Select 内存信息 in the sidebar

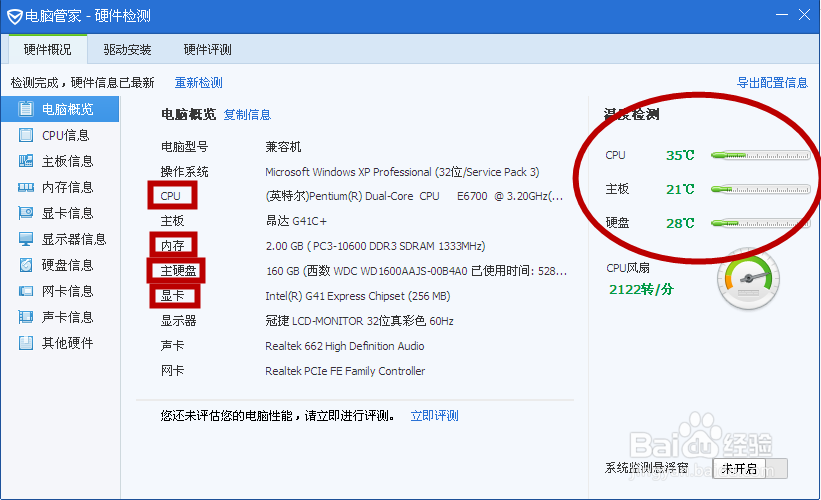[x=60, y=187]
